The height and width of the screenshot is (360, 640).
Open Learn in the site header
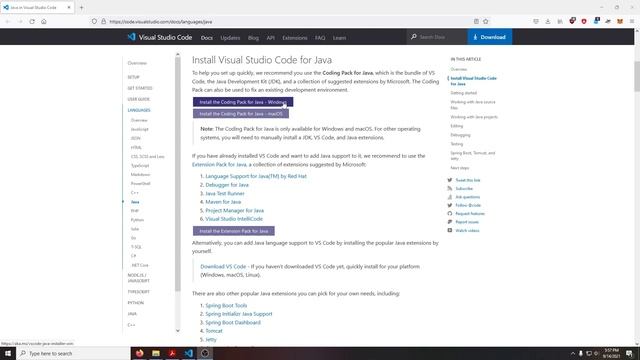[339, 38]
